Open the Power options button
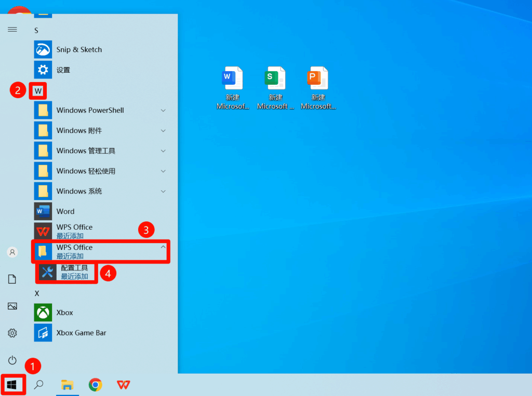Image resolution: width=532 pixels, height=396 pixels. (12, 360)
